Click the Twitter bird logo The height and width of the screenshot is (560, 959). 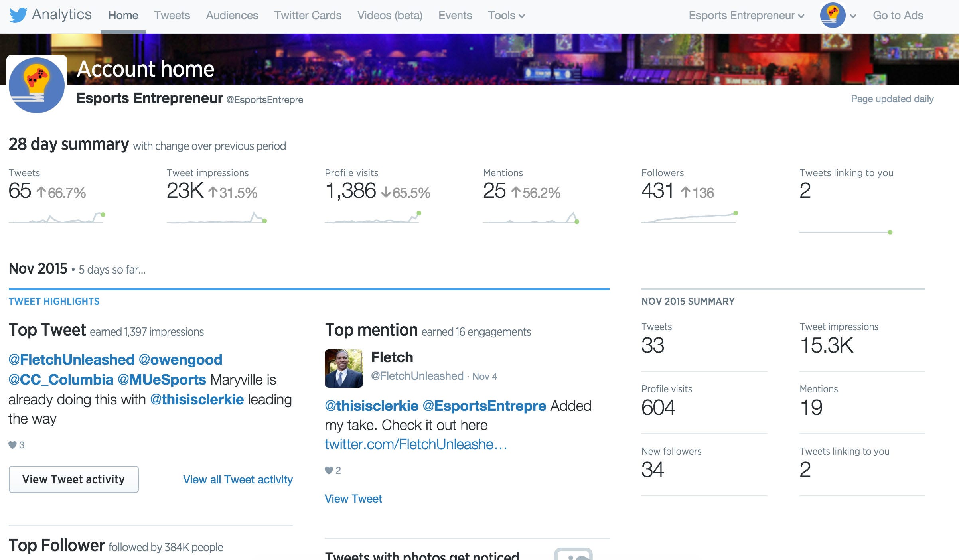click(x=18, y=15)
